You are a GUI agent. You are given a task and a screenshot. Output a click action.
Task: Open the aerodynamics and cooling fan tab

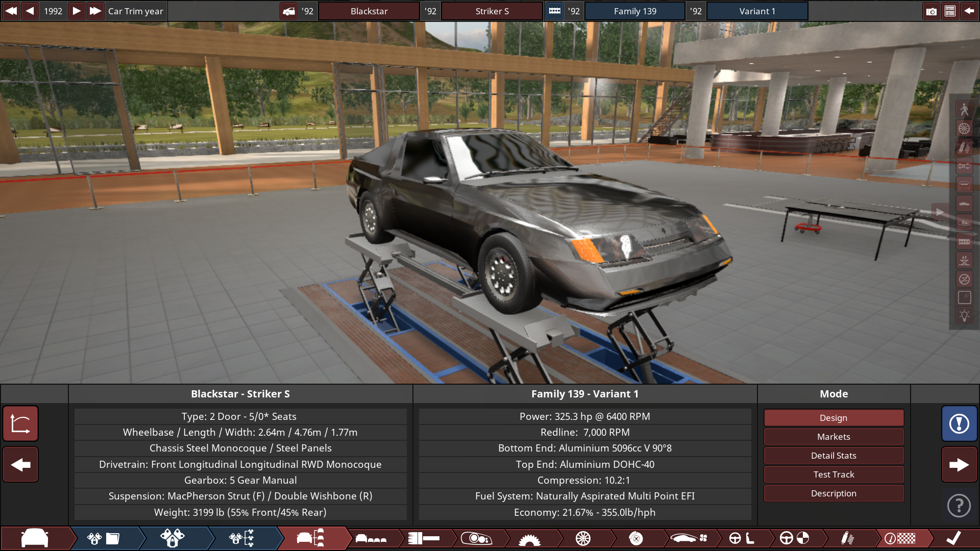point(689,538)
